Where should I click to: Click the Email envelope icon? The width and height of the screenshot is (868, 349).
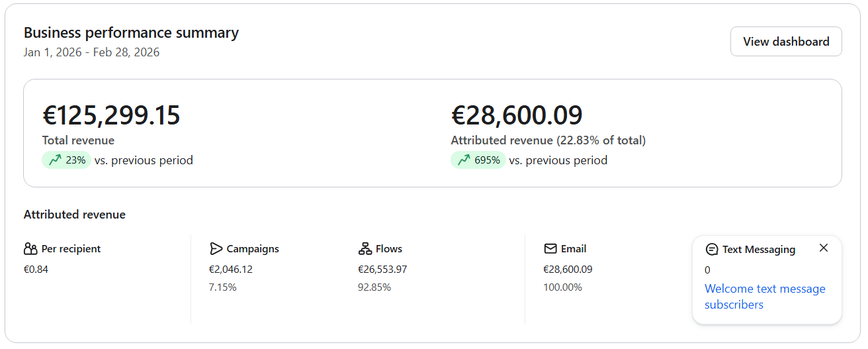tap(550, 249)
